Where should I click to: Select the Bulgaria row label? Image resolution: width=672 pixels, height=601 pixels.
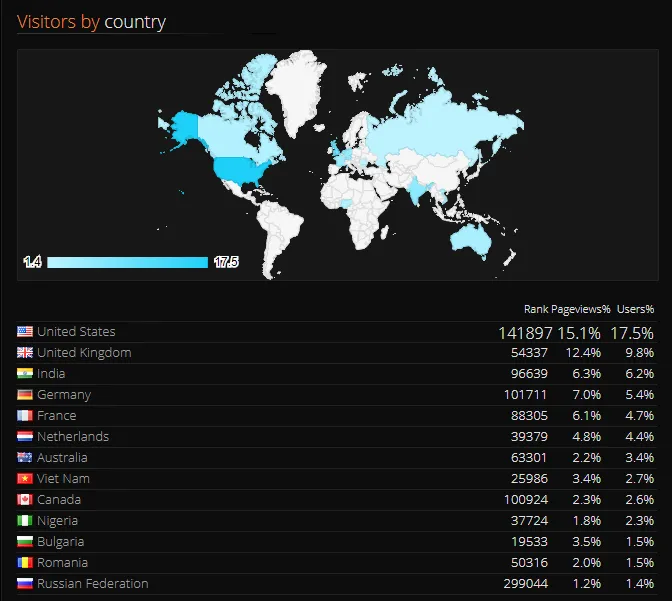[60, 542]
